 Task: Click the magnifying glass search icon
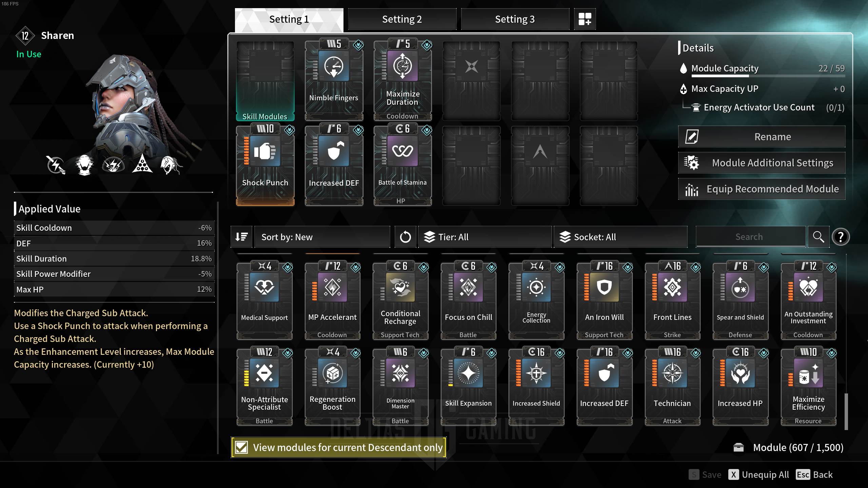pyautogui.click(x=818, y=237)
